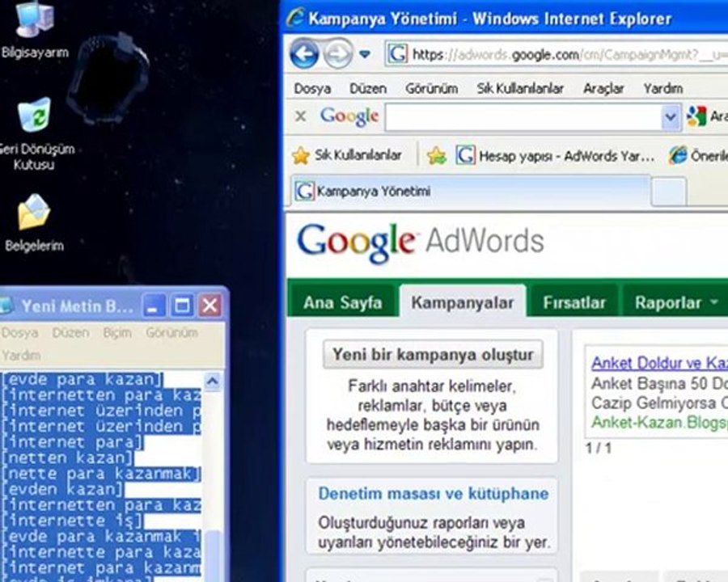This screenshot has height=582, width=728.
Task: Open the recent pages dropdown arrow
Action: 365,55
